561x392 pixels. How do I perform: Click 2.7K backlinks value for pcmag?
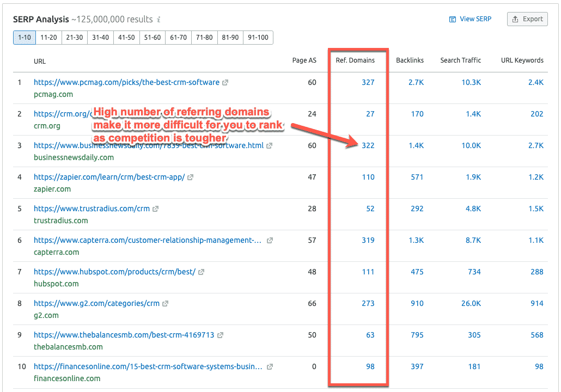416,83
